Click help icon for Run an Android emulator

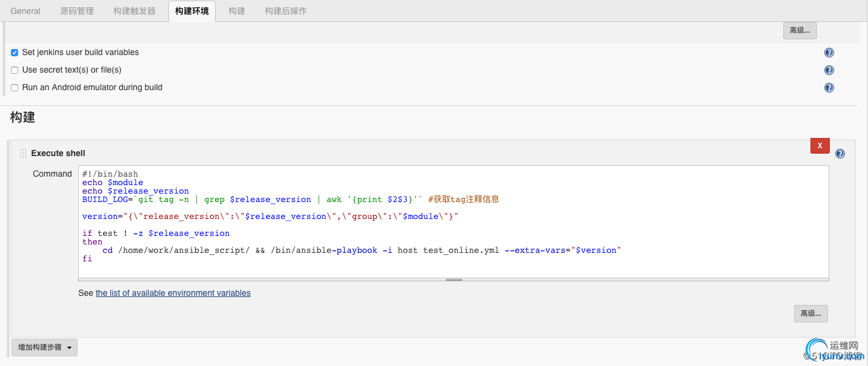tap(829, 88)
